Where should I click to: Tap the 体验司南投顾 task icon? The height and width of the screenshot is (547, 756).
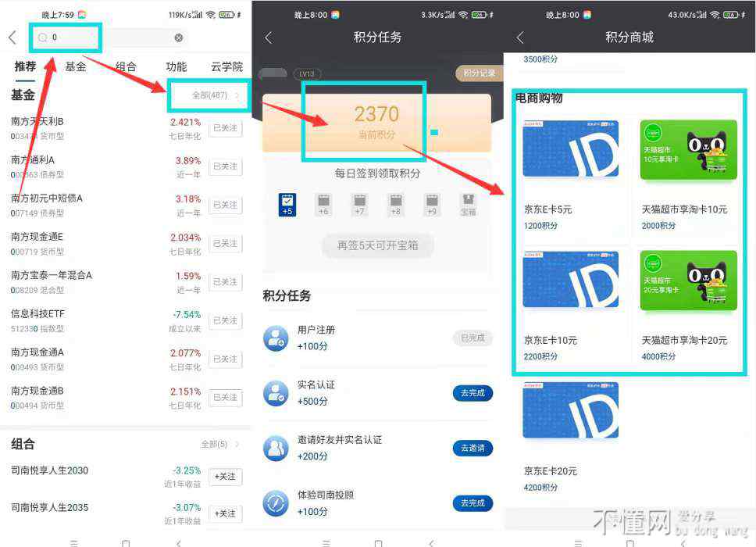coord(276,502)
